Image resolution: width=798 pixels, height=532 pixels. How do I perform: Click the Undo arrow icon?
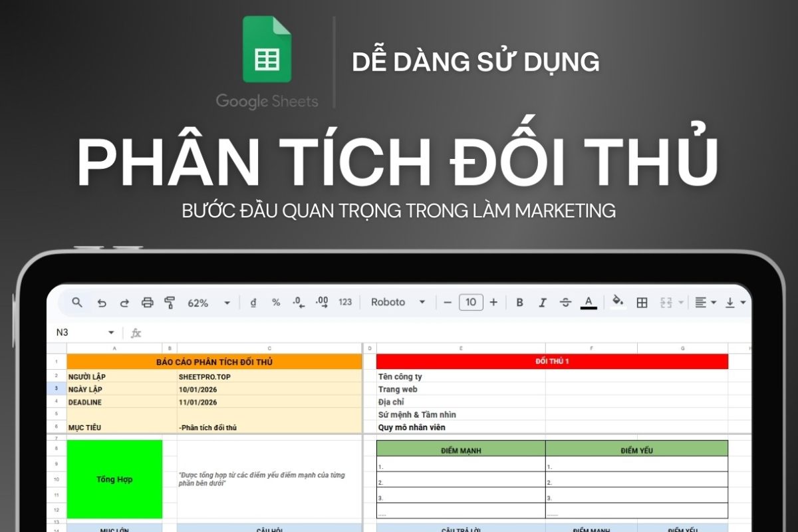(102, 303)
